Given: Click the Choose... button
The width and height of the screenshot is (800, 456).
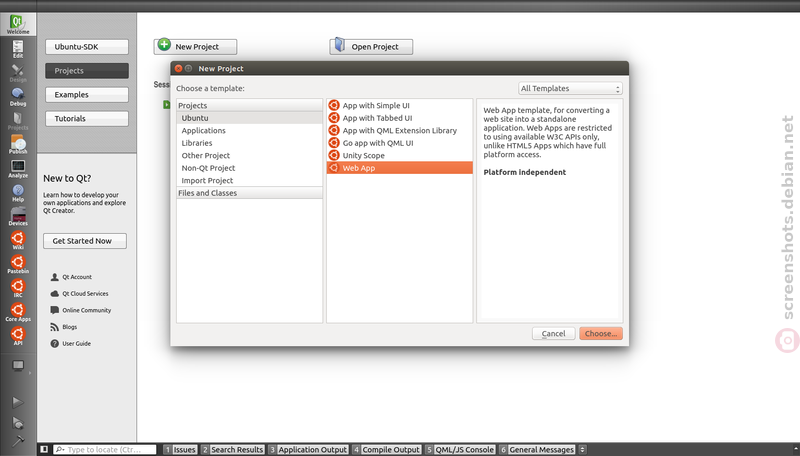Looking at the screenshot, I should (x=601, y=334).
